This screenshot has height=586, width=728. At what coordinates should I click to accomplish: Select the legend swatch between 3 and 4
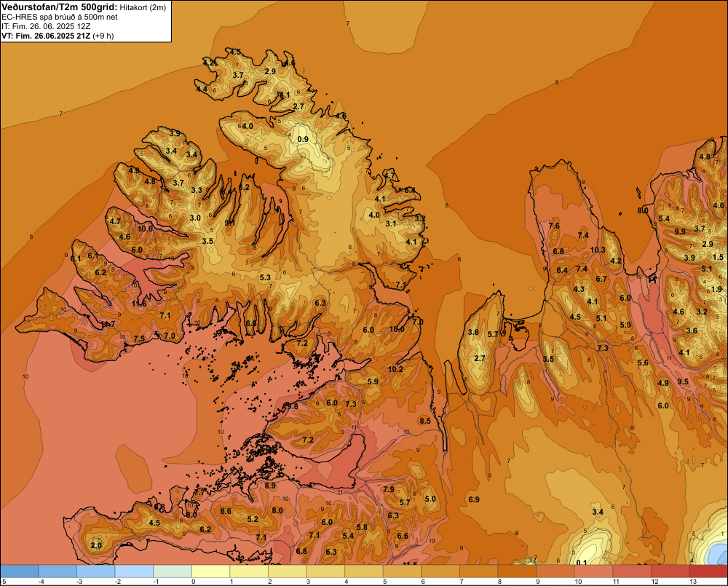pos(325,571)
